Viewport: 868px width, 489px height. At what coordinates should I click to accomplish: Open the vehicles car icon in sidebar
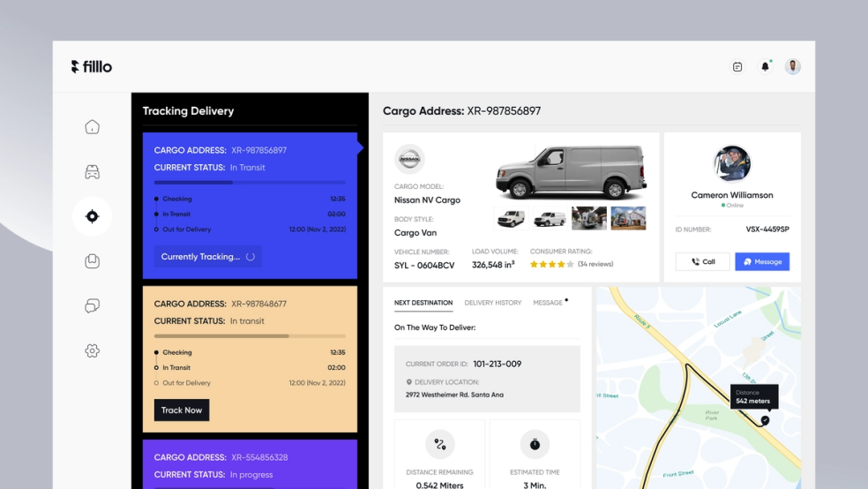[x=92, y=172]
